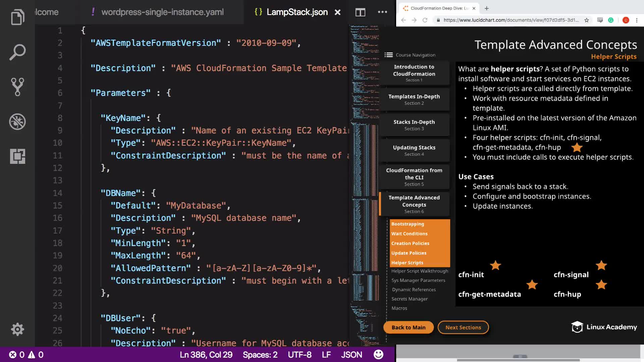Viewport: 644px width, 362px height.
Task: Click the feedback smiley icon
Action: 378,355
